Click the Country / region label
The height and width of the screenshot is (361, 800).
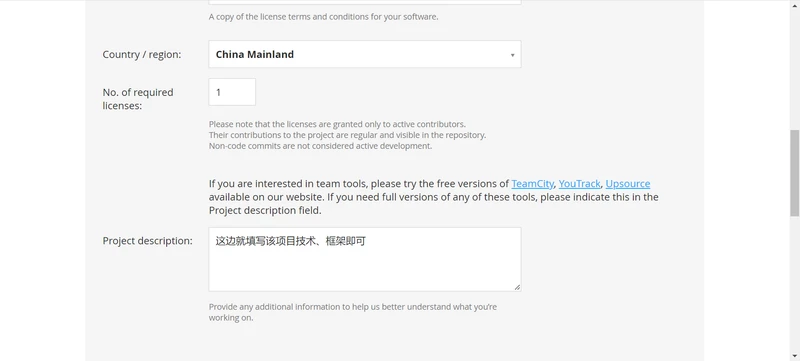142,55
